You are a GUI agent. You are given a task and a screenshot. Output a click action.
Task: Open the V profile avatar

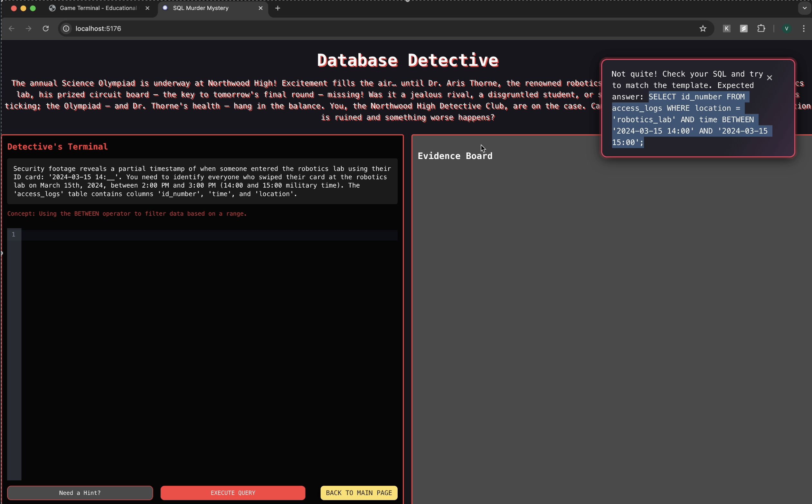coord(786,29)
